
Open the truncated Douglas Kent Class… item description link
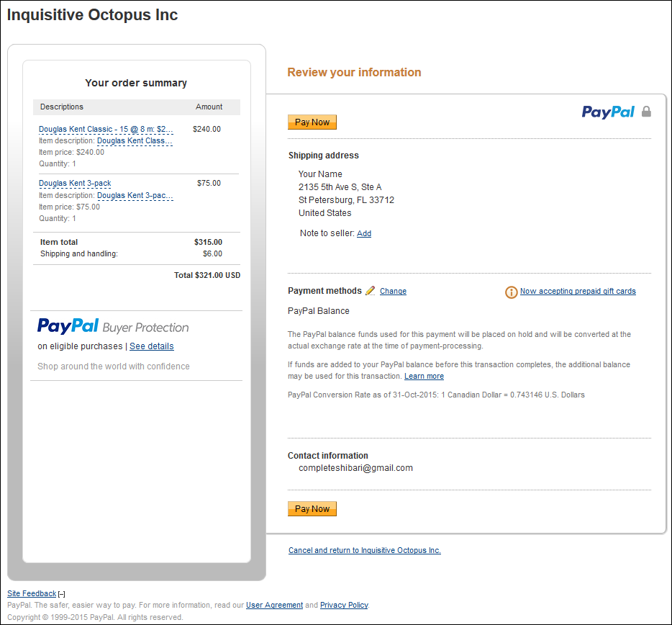click(x=135, y=140)
